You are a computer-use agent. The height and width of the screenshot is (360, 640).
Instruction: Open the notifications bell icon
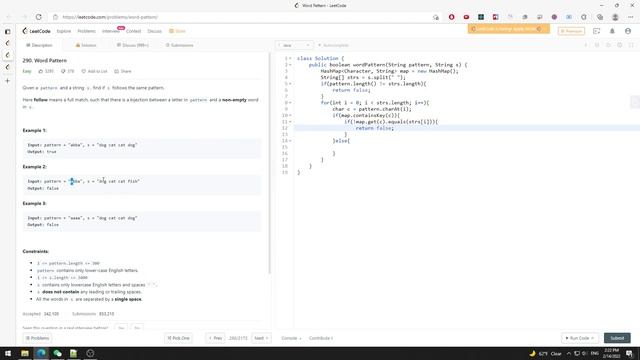(x=612, y=31)
